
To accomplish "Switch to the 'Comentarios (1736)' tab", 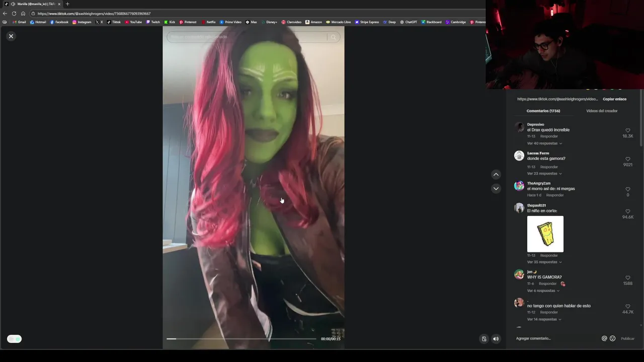I will coord(543,111).
